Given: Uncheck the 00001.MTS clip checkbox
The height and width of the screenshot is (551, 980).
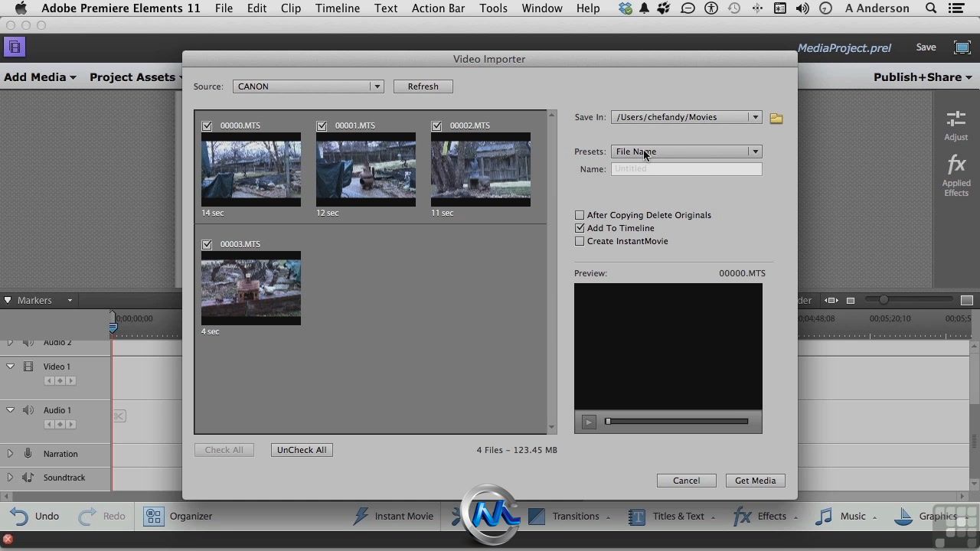Looking at the screenshot, I should click(x=322, y=126).
